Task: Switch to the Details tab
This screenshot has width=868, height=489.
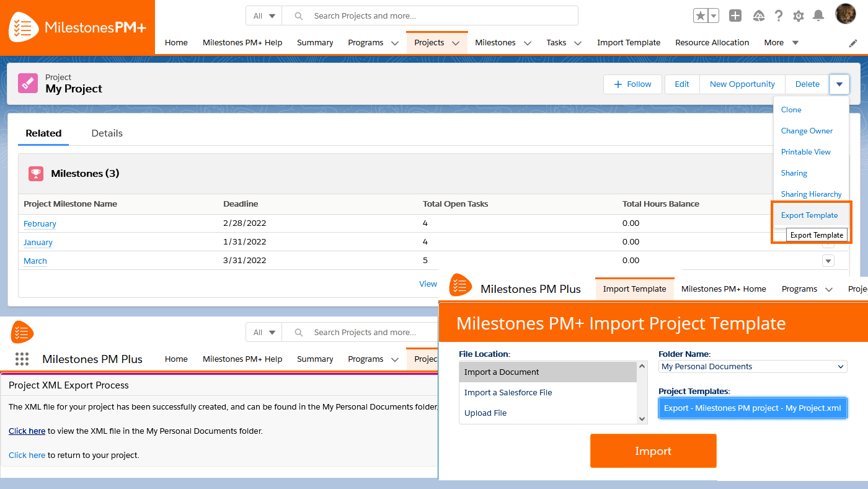Action: (107, 133)
